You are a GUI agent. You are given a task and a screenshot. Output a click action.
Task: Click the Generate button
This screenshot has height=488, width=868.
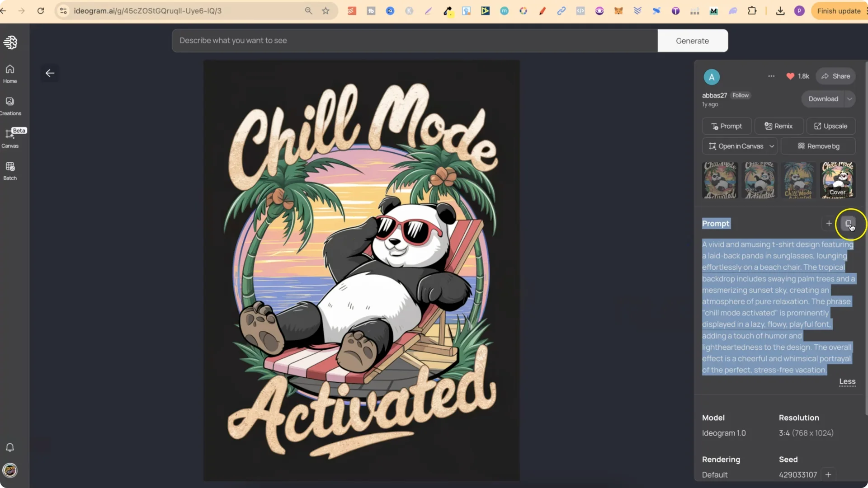pyautogui.click(x=692, y=40)
